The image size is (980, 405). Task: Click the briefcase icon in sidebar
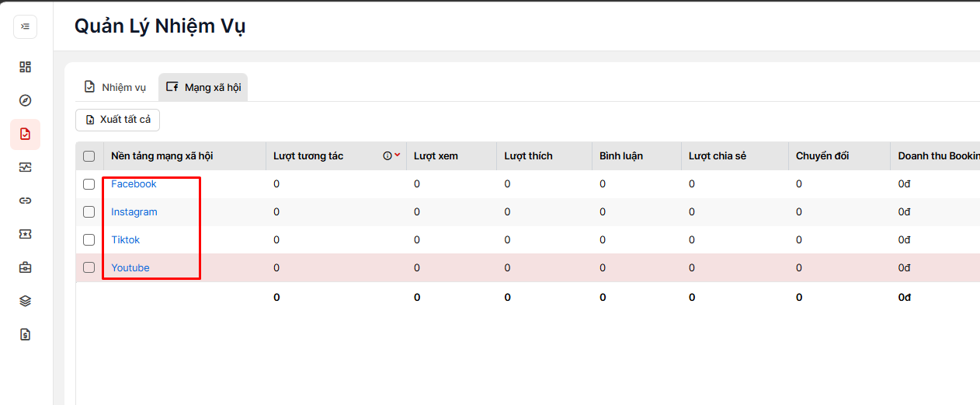(x=25, y=267)
